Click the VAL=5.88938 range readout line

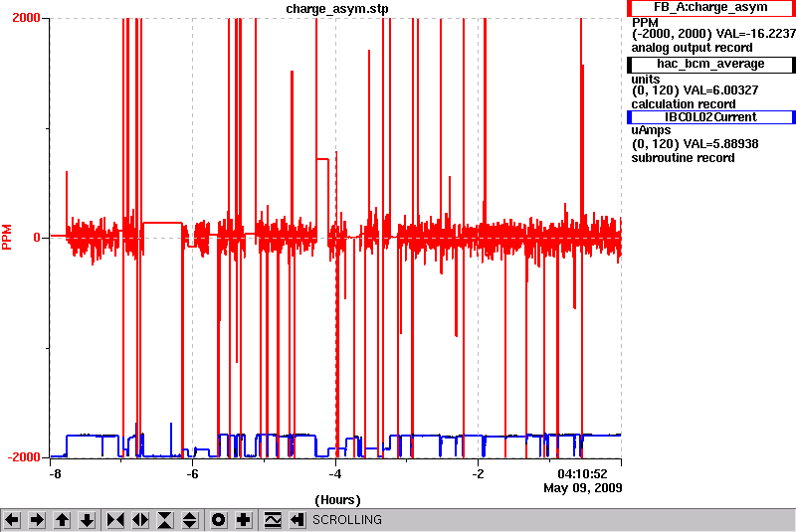click(x=695, y=144)
